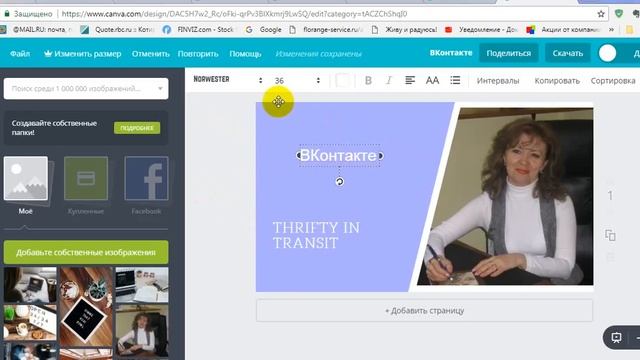Select the lightbox sign with coffee thumbnail
The height and width of the screenshot is (360, 640).
click(x=30, y=322)
